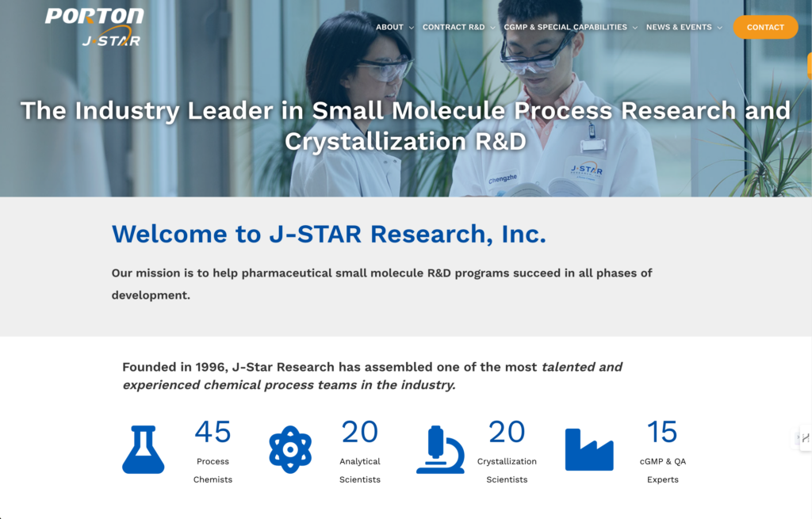Click the microscope icon for Crystallization Scientists
The width and height of the screenshot is (812, 519).
point(440,449)
